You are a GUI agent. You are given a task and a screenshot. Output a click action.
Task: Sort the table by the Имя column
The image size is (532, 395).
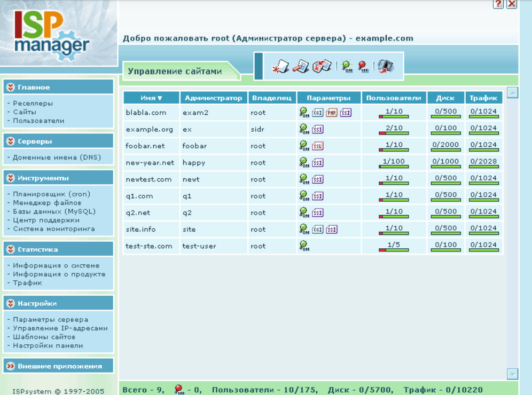151,98
